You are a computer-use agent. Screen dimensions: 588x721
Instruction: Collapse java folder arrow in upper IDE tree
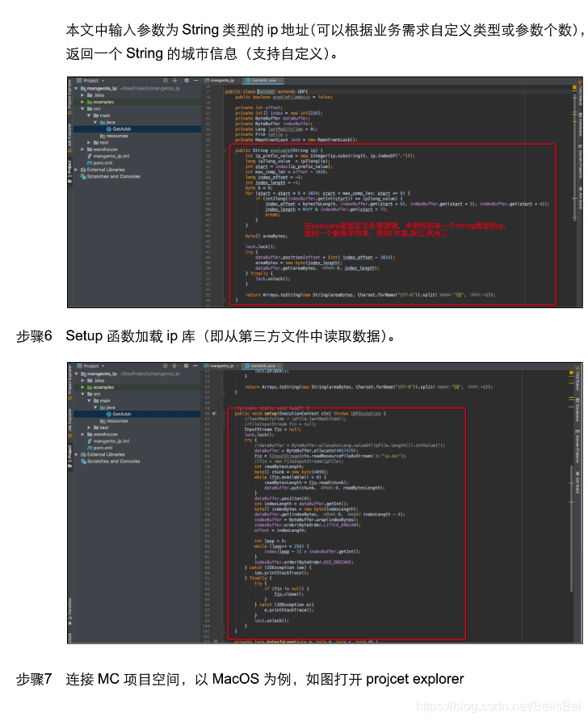pyautogui.click(x=95, y=122)
